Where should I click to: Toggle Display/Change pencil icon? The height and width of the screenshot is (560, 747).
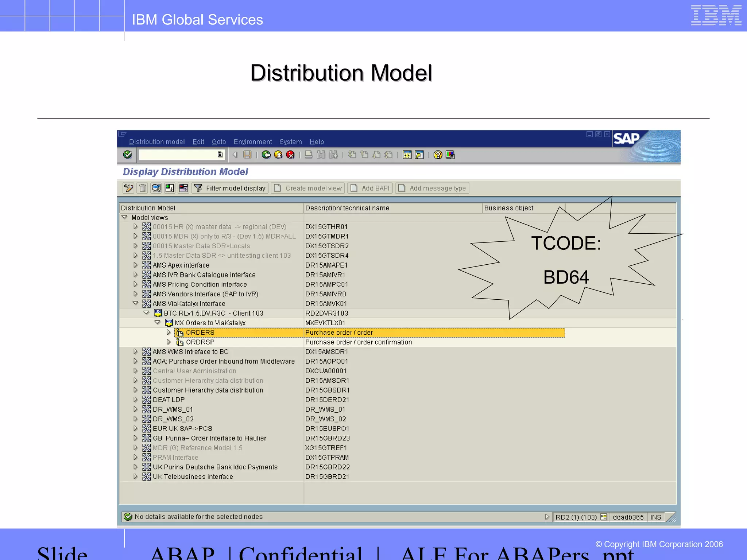tap(128, 188)
